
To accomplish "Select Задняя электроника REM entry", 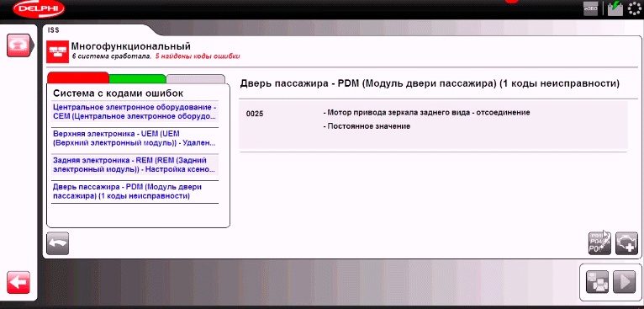I will point(135,165).
